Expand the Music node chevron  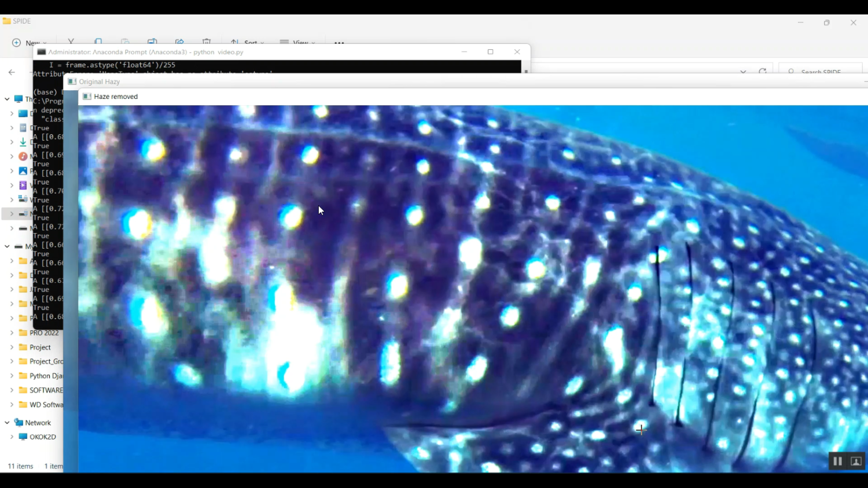point(12,156)
